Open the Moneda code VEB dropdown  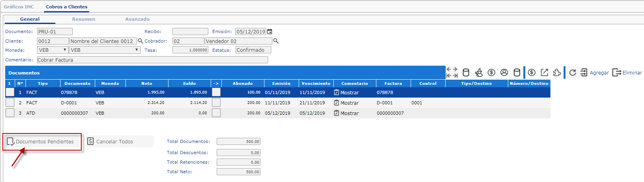point(53,50)
